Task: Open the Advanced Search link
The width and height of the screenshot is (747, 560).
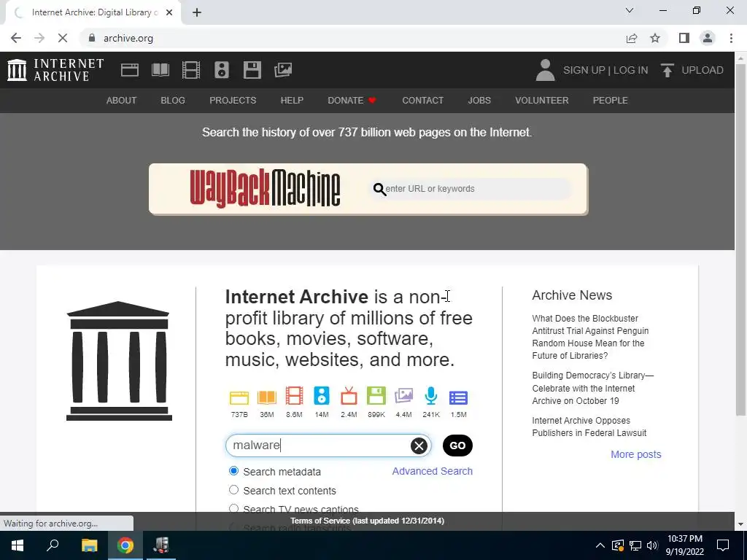Action: coord(432,471)
